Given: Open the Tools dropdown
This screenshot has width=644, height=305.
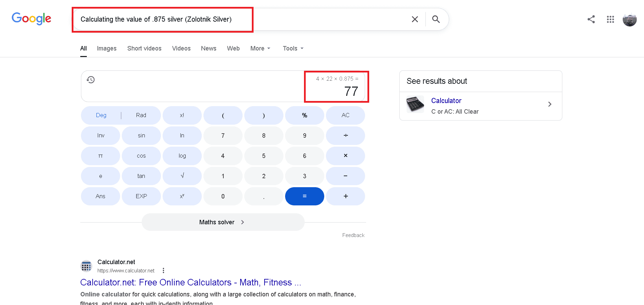Looking at the screenshot, I should pyautogui.click(x=293, y=48).
